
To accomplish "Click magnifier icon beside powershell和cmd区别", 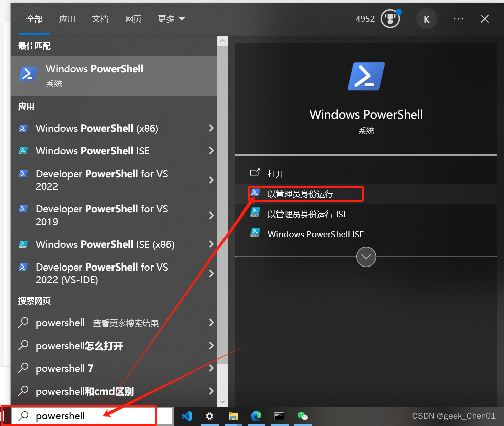I will (24, 391).
